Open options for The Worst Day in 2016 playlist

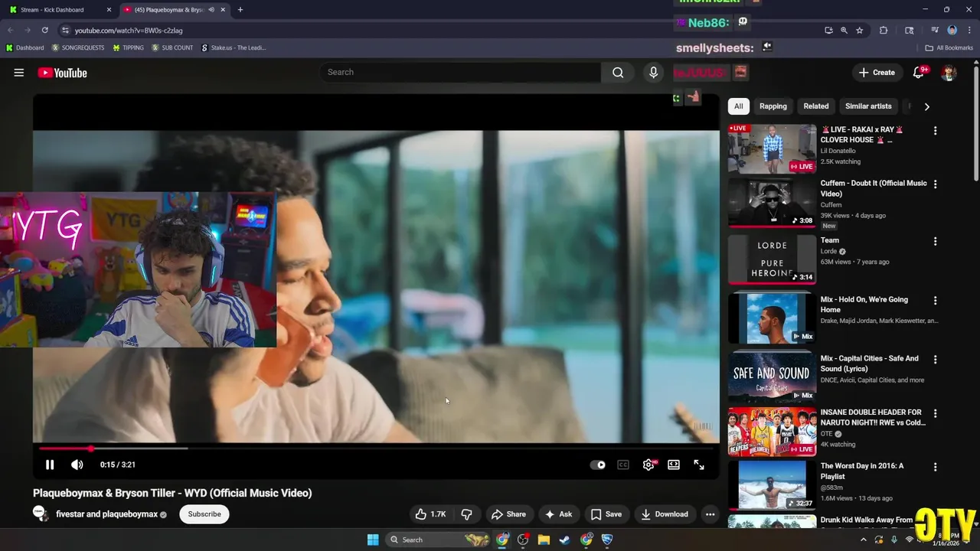[x=935, y=467]
